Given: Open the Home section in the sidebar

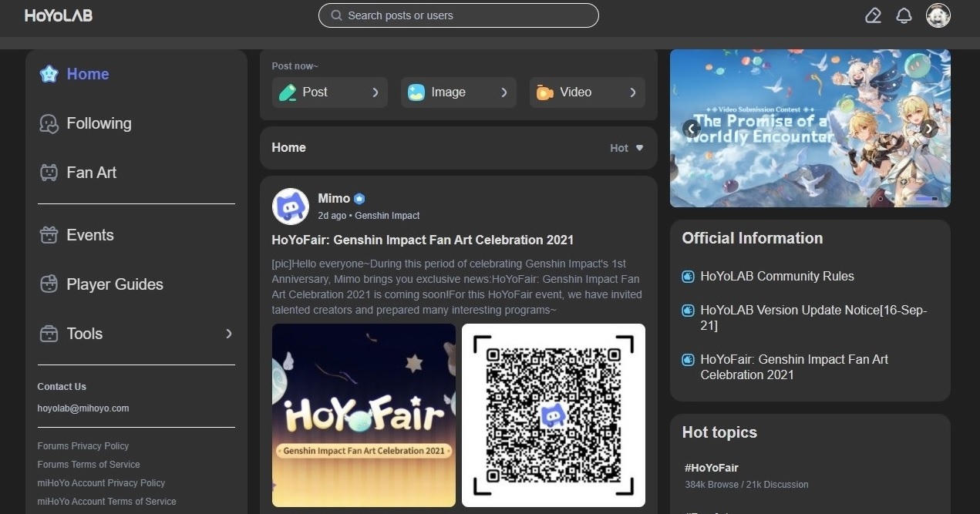Looking at the screenshot, I should click(87, 73).
